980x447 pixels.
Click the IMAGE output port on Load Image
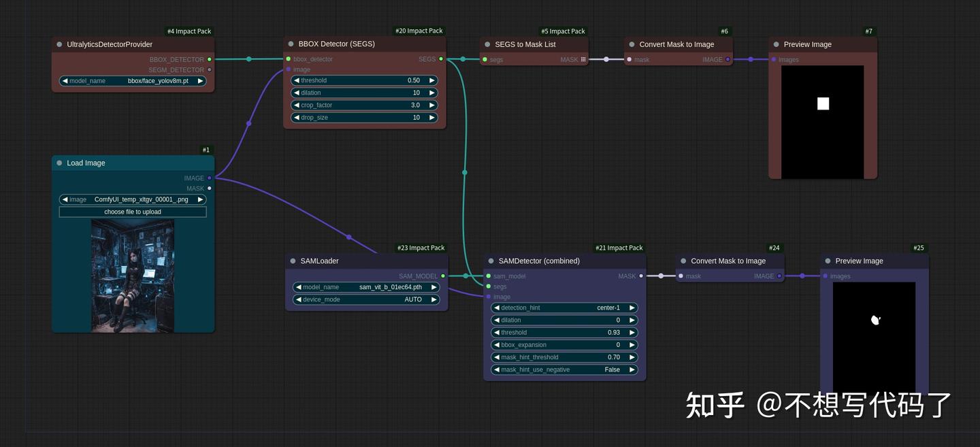coord(209,178)
